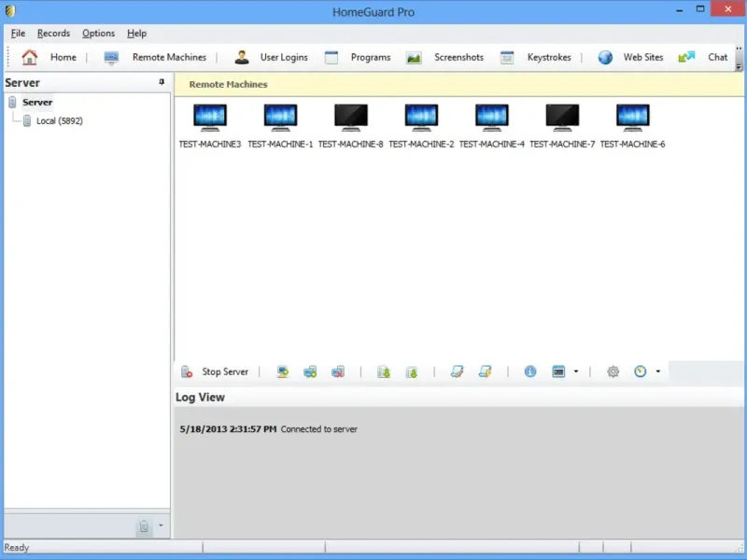
Task: Click the add machine icon with green plus
Action: 310,371
